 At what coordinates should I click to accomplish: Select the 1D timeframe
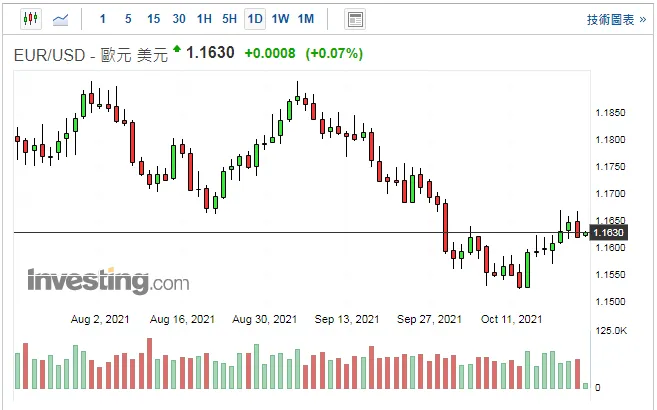pos(255,19)
